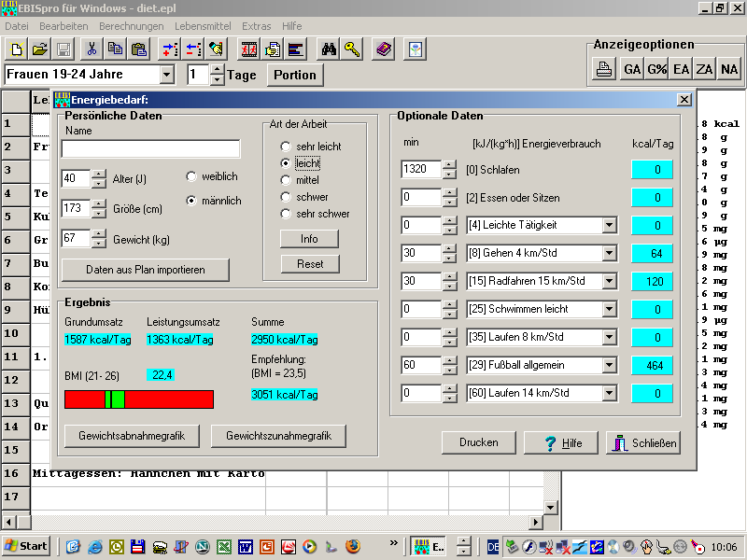Click the red-green BMI indicator bar
Screen dimensions: 747x560
(x=138, y=399)
